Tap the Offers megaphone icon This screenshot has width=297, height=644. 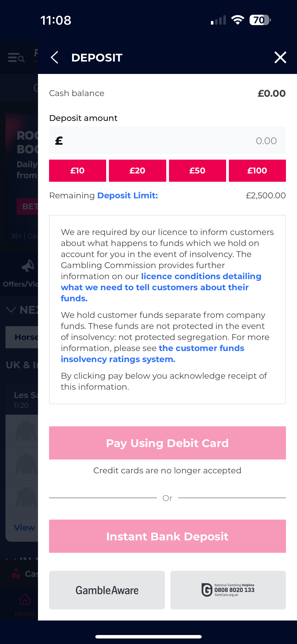[x=27, y=266]
